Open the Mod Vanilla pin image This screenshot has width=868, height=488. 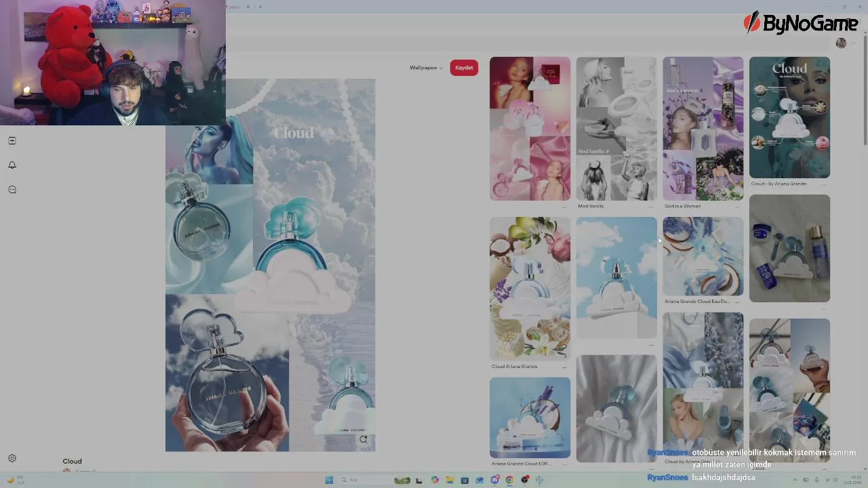pos(616,129)
